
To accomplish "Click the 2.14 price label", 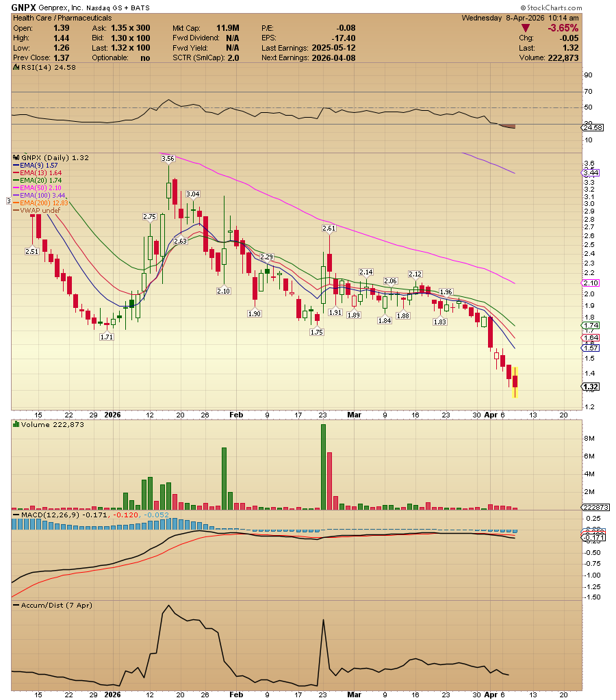I will pyautogui.click(x=366, y=272).
